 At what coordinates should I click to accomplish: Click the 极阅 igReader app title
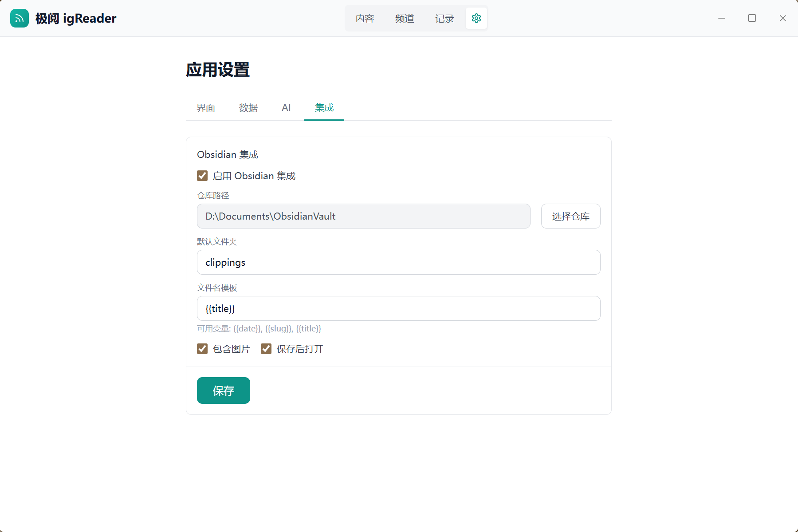coord(76,18)
